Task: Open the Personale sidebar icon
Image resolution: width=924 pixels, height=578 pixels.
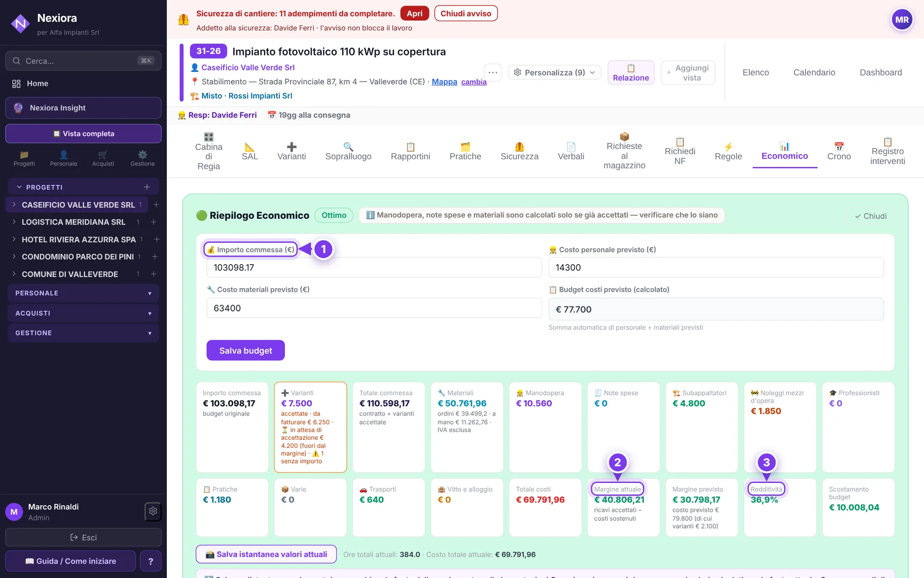Action: (64, 158)
